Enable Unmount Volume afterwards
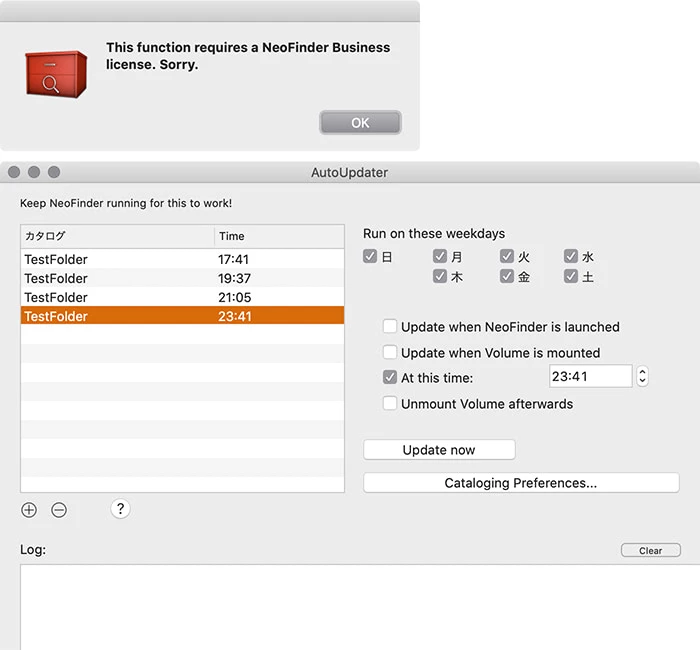 pos(390,403)
